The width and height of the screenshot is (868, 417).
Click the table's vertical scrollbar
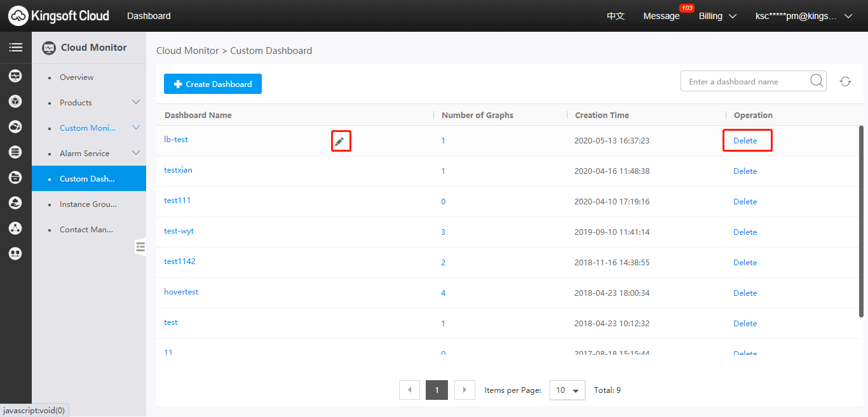[x=862, y=221]
